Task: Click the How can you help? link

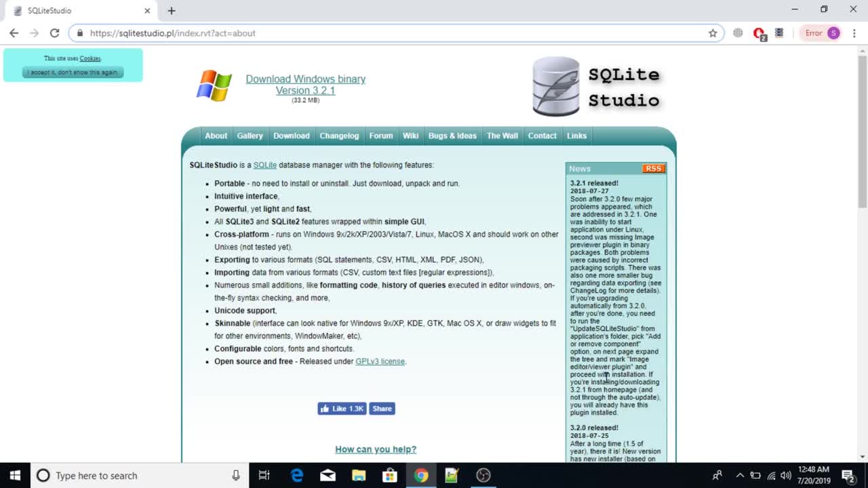Action: 376,449
